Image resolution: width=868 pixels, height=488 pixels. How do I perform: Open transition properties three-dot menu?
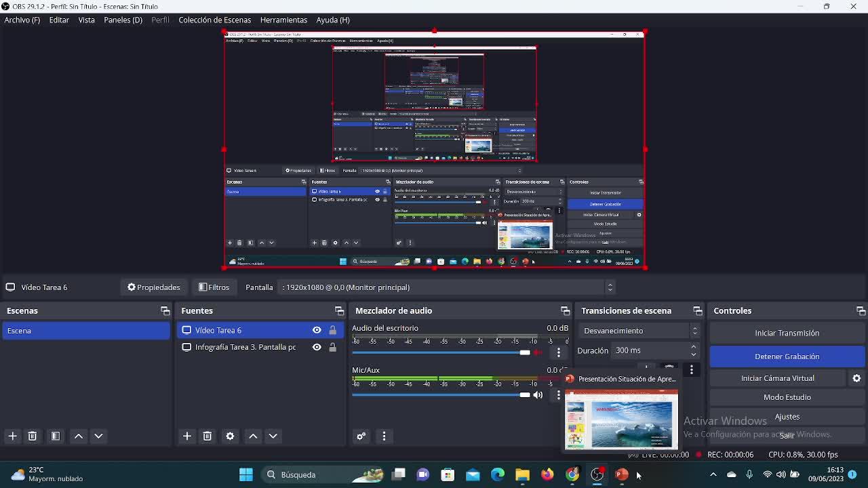[x=691, y=370]
